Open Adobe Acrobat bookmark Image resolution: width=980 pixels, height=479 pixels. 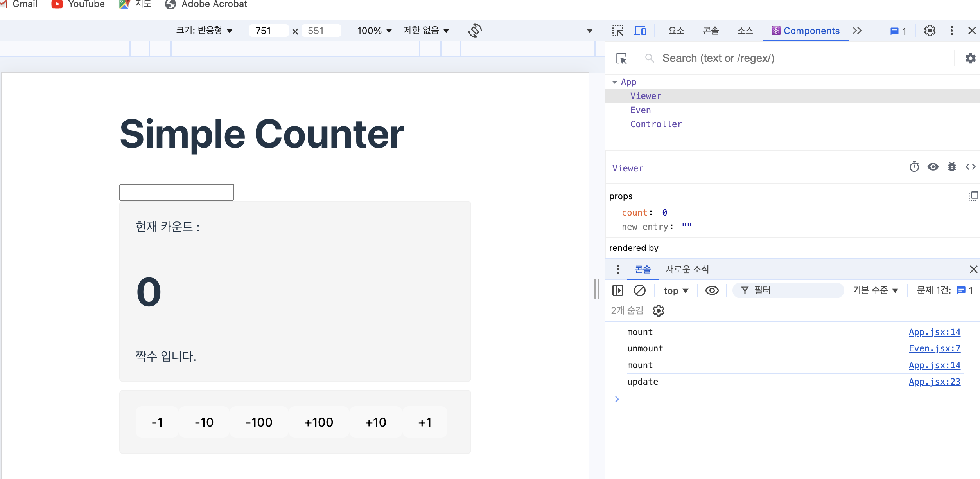(206, 4)
